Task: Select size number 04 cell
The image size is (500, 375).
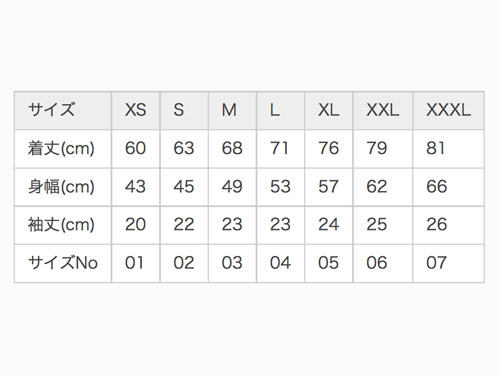Action: pyautogui.click(x=280, y=263)
